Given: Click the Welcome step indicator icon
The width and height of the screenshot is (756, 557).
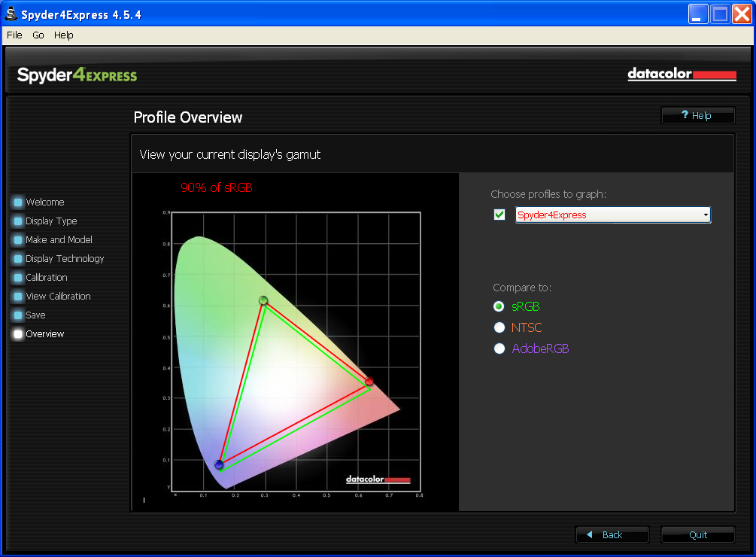Looking at the screenshot, I should pos(18,202).
